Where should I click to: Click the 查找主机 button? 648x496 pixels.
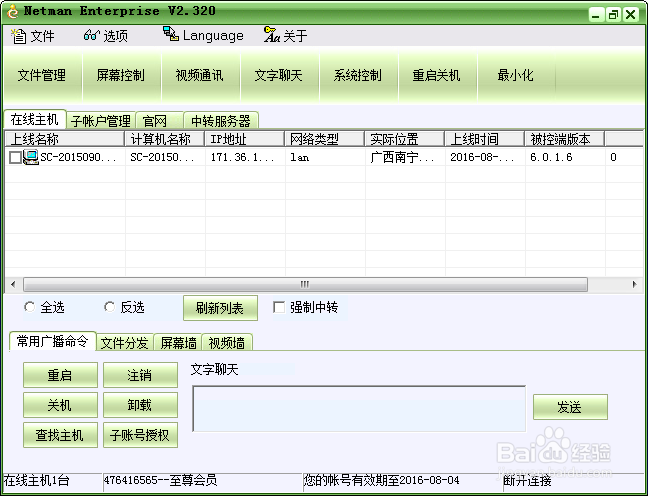pyautogui.click(x=60, y=435)
